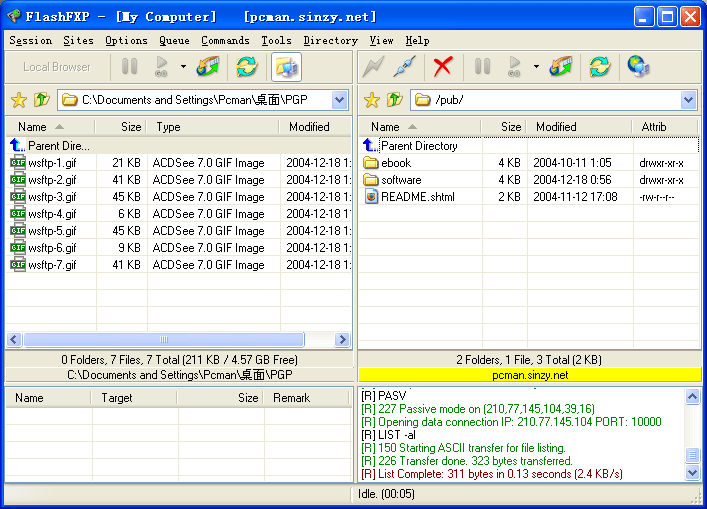Open local pane bookmarks star
This screenshot has width=707, height=509.
click(x=19, y=100)
